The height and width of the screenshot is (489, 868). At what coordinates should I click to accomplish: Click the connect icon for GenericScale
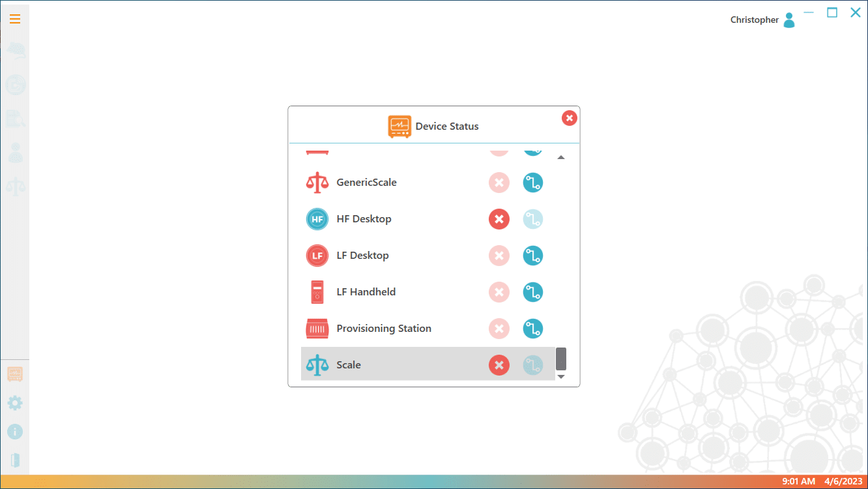pos(532,183)
